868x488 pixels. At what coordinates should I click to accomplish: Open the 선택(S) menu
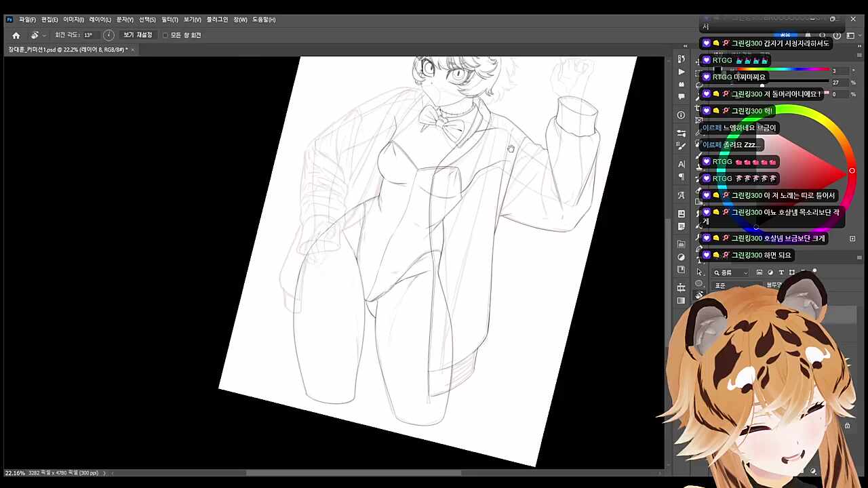pos(147,20)
